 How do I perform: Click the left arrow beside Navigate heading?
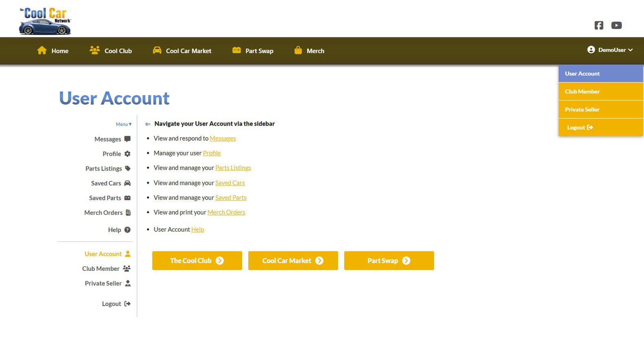(148, 124)
